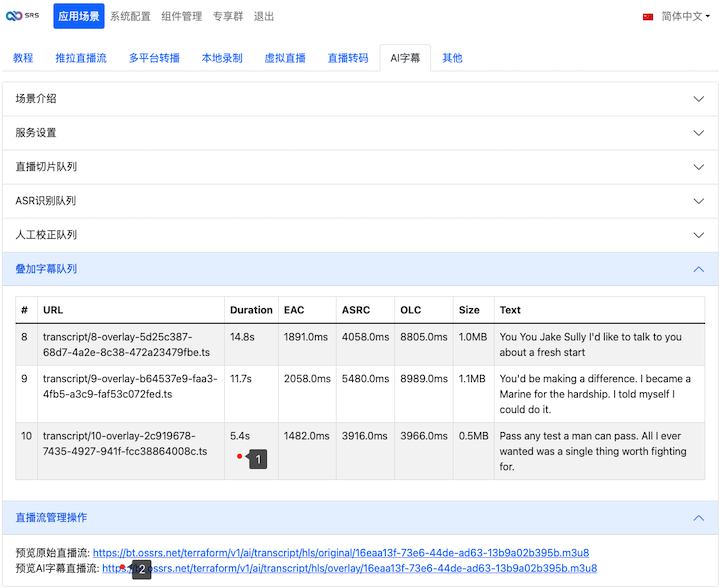Open the 直播转码 tab
Screen dimensions: 720x588
(348, 58)
